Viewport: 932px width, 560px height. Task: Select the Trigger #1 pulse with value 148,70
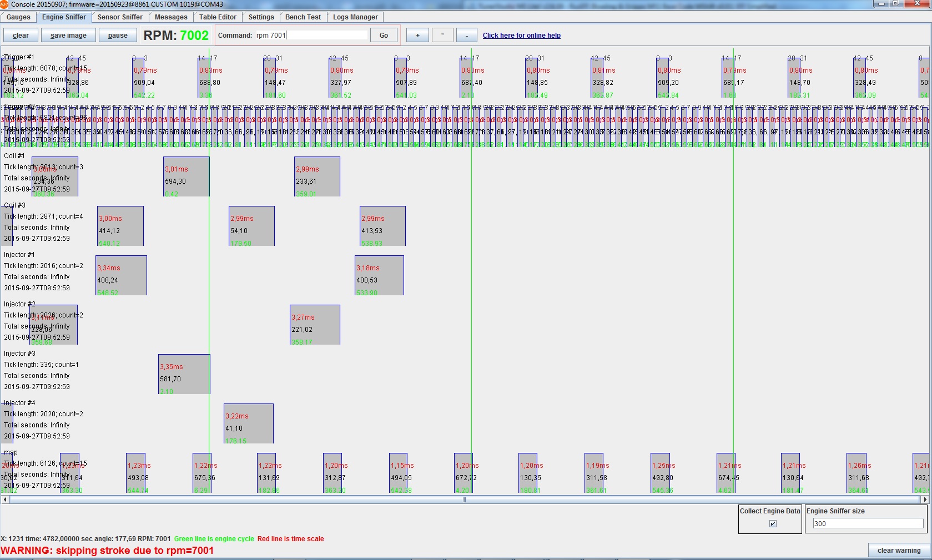pyautogui.click(x=794, y=78)
